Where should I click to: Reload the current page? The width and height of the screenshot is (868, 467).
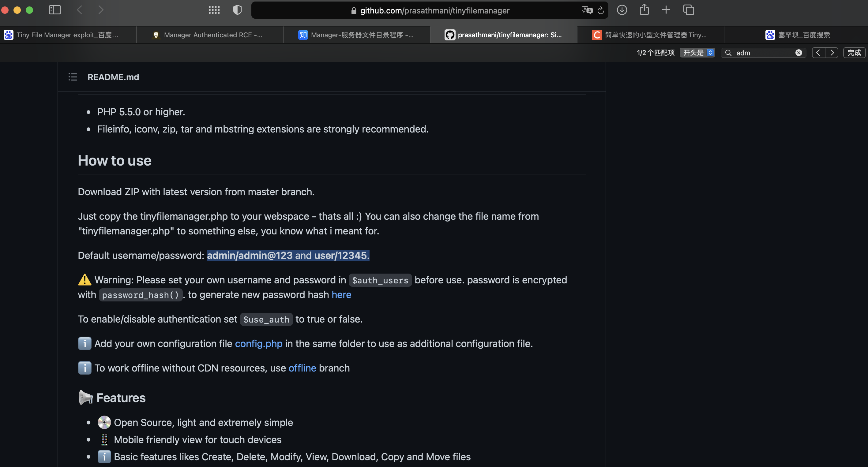pos(601,10)
